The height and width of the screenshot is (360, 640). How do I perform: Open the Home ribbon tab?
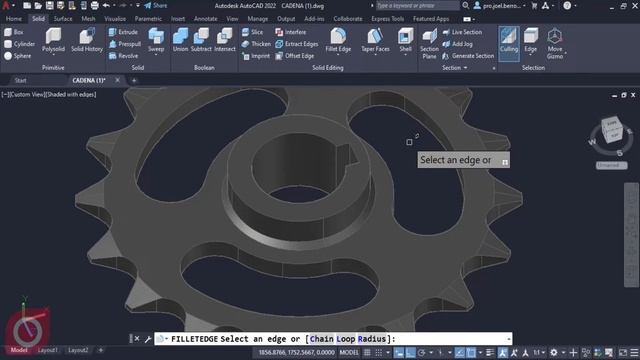13,19
